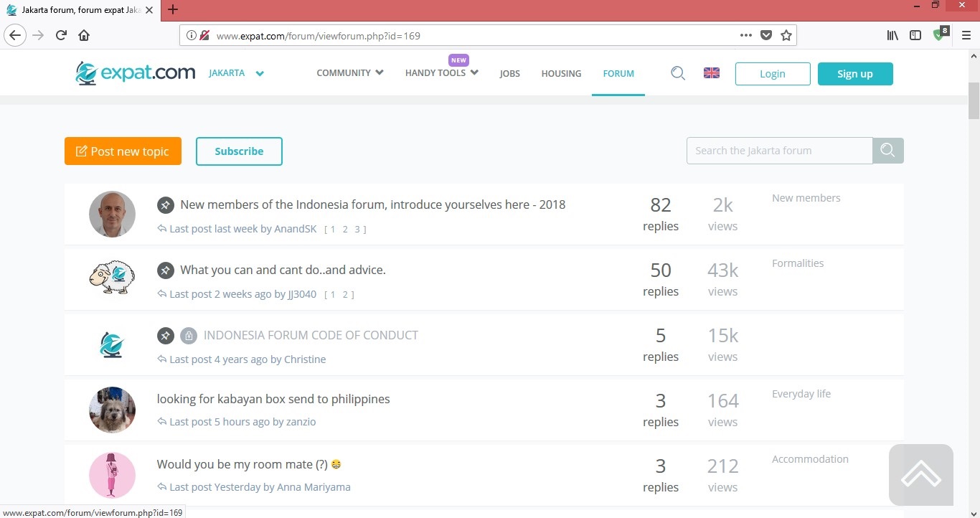The height and width of the screenshot is (518, 980).
Task: Open the Community dropdown menu
Action: (x=349, y=73)
